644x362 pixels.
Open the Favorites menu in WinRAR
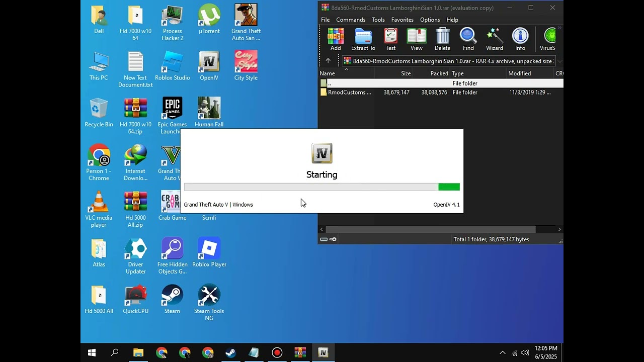pos(403,20)
